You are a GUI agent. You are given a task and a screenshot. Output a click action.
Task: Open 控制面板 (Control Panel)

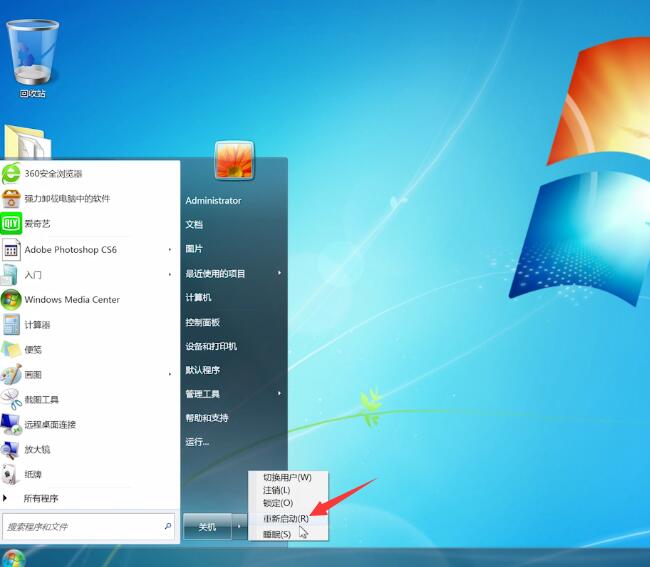point(202,322)
